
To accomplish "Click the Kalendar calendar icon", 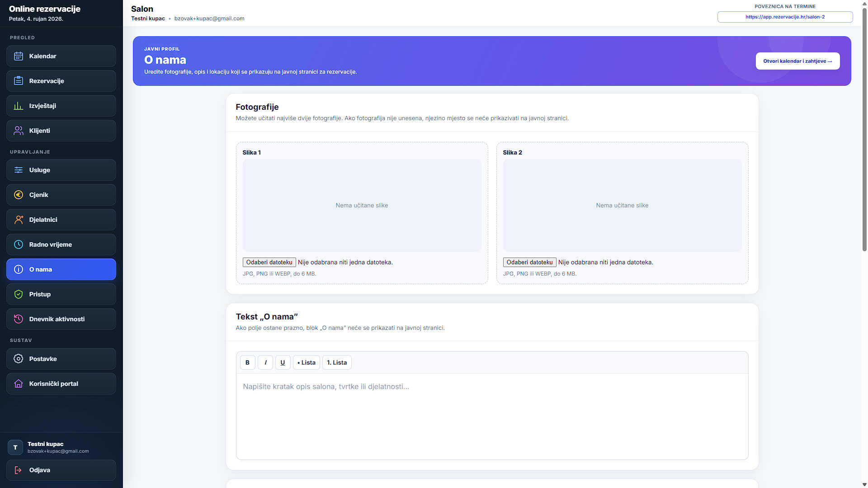I will 19,56.
